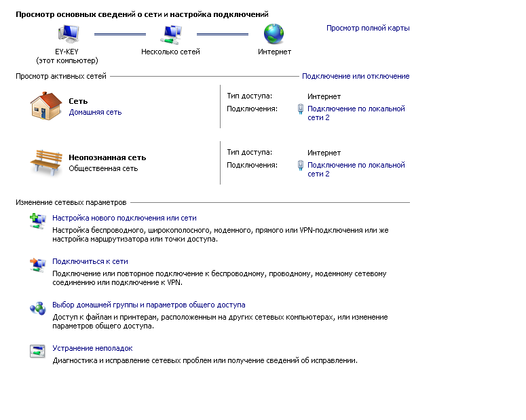Open the local connection link for 'Неопознанная сеть'

356,170
